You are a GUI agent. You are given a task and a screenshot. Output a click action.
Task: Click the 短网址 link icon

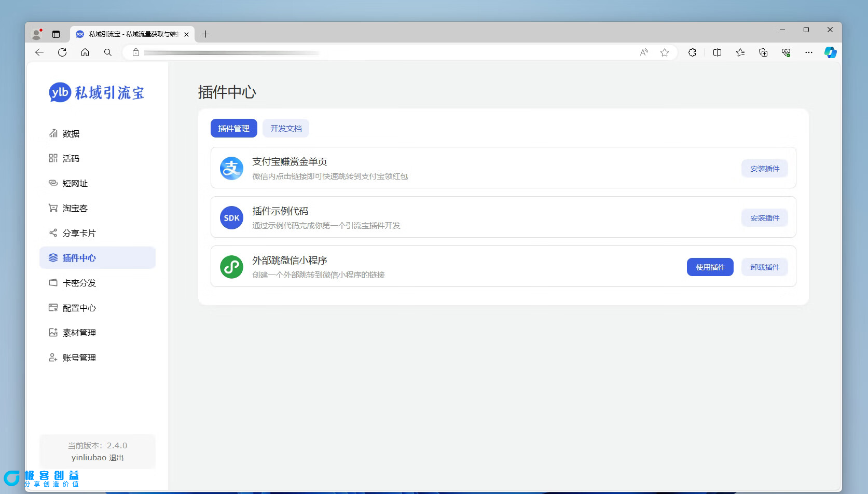[x=53, y=183]
